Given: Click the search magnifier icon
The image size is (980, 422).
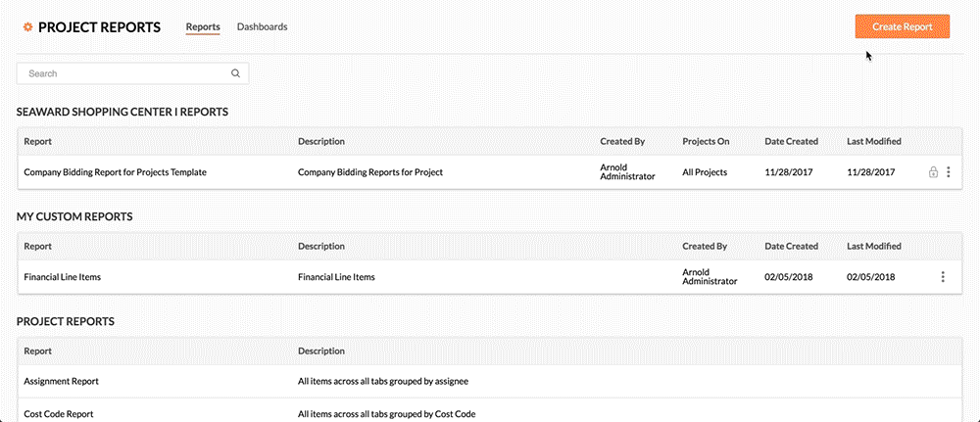Looking at the screenshot, I should pos(235,73).
